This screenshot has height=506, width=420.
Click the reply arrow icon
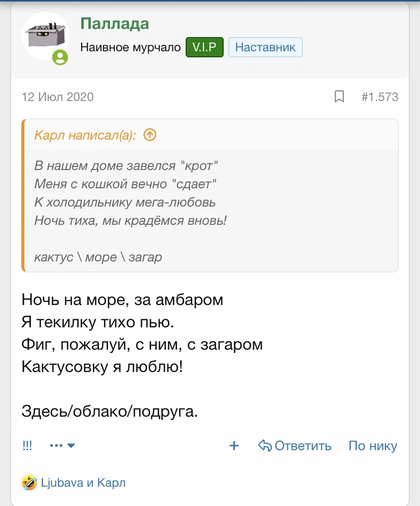(x=265, y=446)
